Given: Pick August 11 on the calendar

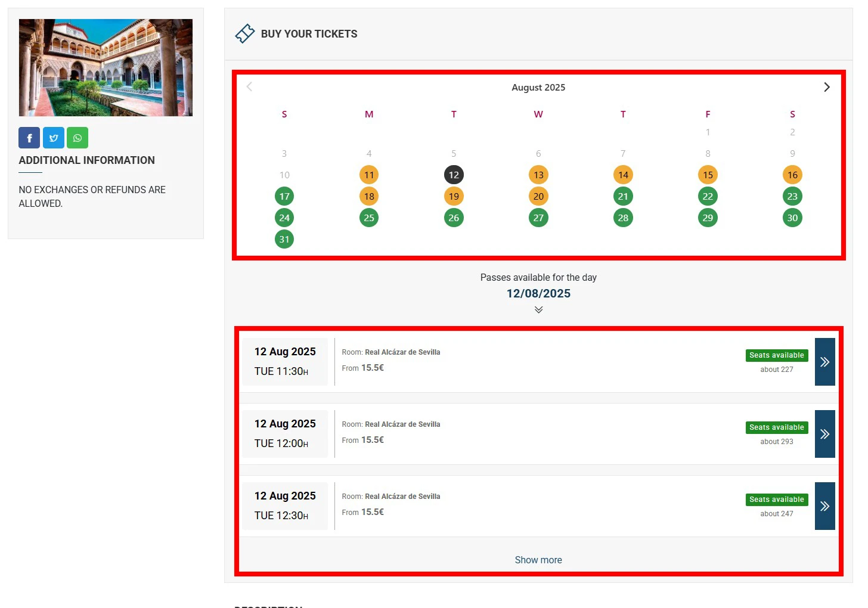Looking at the screenshot, I should point(369,175).
